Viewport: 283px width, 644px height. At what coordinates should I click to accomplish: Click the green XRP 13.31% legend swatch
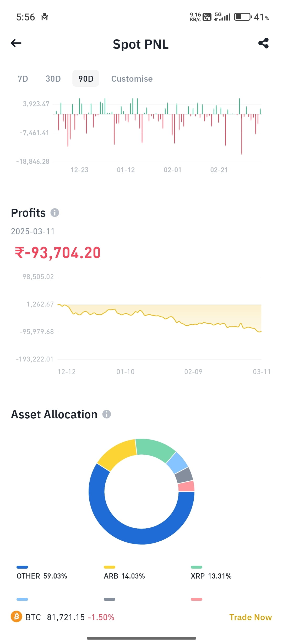(197, 567)
